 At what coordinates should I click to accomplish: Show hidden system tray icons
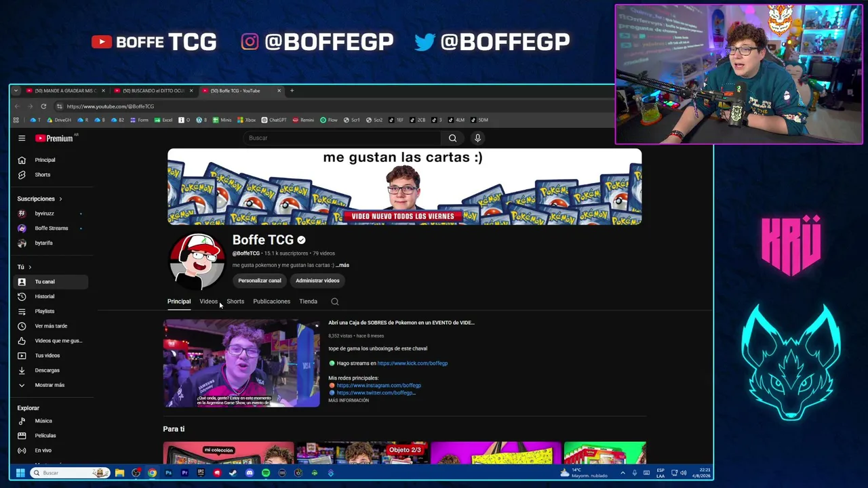tap(623, 472)
